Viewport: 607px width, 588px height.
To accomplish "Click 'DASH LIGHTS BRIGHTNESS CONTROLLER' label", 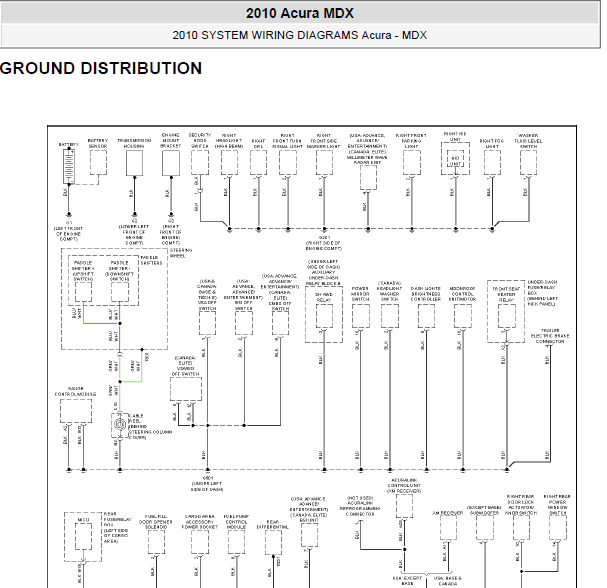I will [425, 293].
